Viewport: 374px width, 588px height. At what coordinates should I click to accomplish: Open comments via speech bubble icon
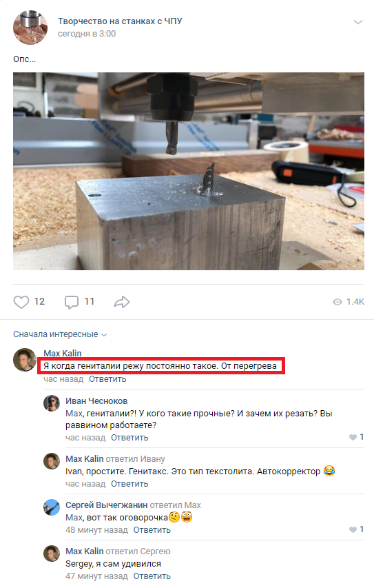(71, 302)
